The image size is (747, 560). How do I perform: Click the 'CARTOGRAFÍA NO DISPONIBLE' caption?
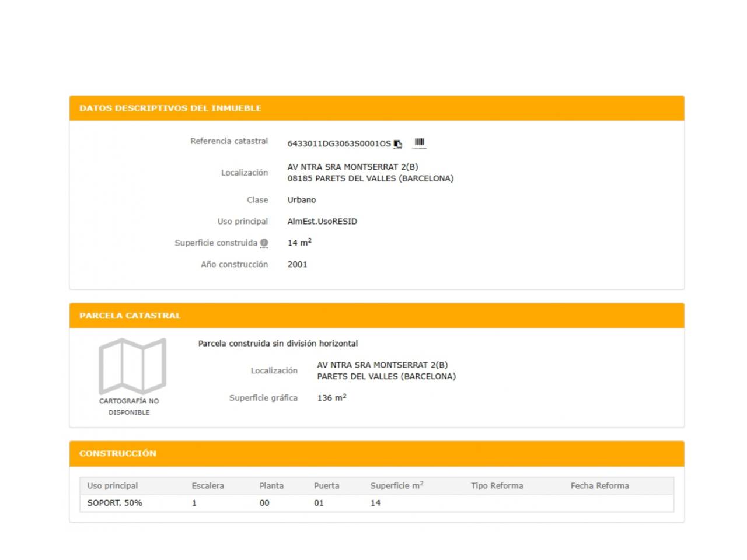(x=129, y=407)
